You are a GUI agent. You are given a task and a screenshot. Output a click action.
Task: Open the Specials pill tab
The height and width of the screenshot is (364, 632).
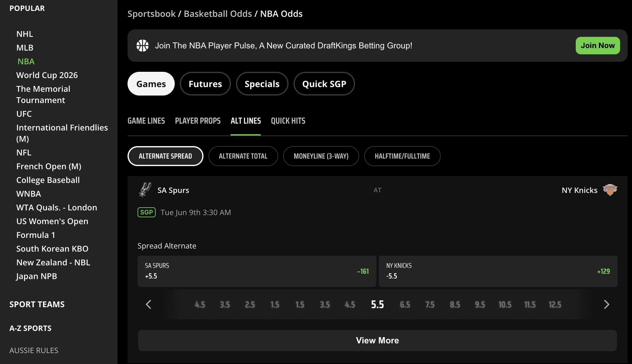(x=262, y=84)
